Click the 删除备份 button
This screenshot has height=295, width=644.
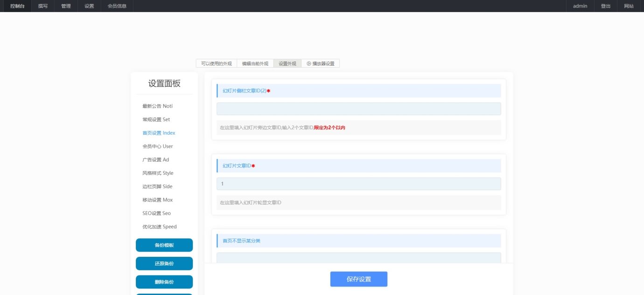tap(164, 282)
